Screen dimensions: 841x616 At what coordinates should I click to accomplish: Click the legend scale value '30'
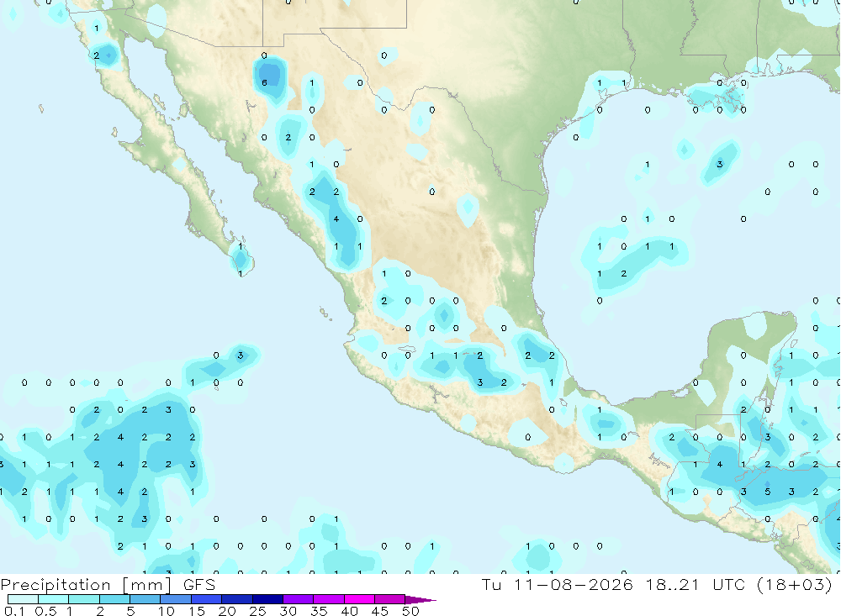[288, 611]
